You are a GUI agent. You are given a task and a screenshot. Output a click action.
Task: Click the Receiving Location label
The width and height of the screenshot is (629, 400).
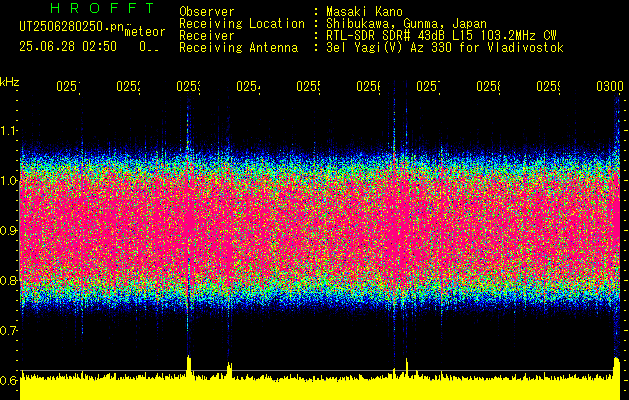tap(242, 24)
